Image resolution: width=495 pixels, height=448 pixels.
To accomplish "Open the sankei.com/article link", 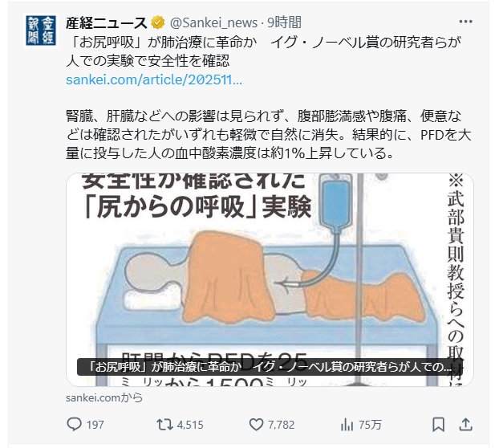I will (x=154, y=79).
